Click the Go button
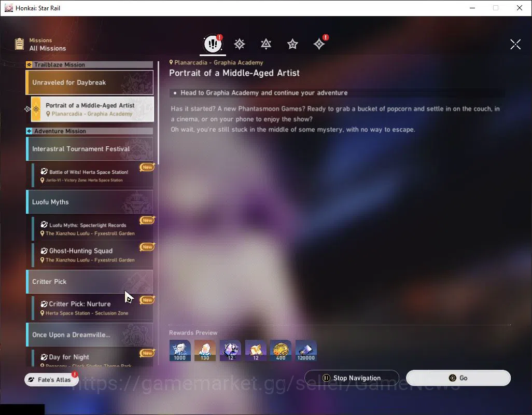The image size is (532, 415). tap(458, 378)
